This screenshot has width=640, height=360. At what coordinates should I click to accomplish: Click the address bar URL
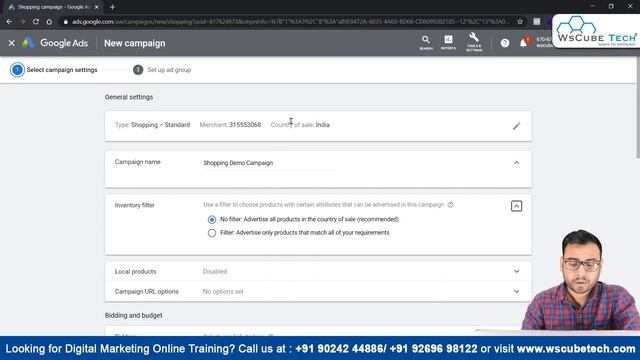(x=291, y=22)
